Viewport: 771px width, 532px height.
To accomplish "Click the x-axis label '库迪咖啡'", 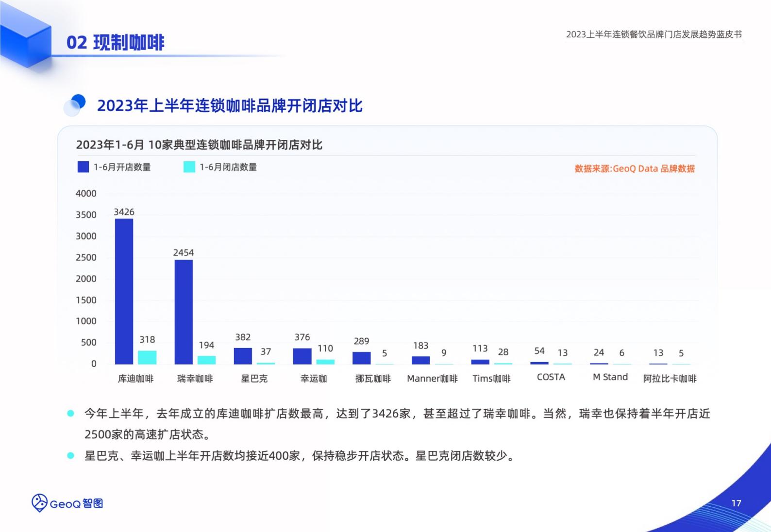I will point(135,378).
